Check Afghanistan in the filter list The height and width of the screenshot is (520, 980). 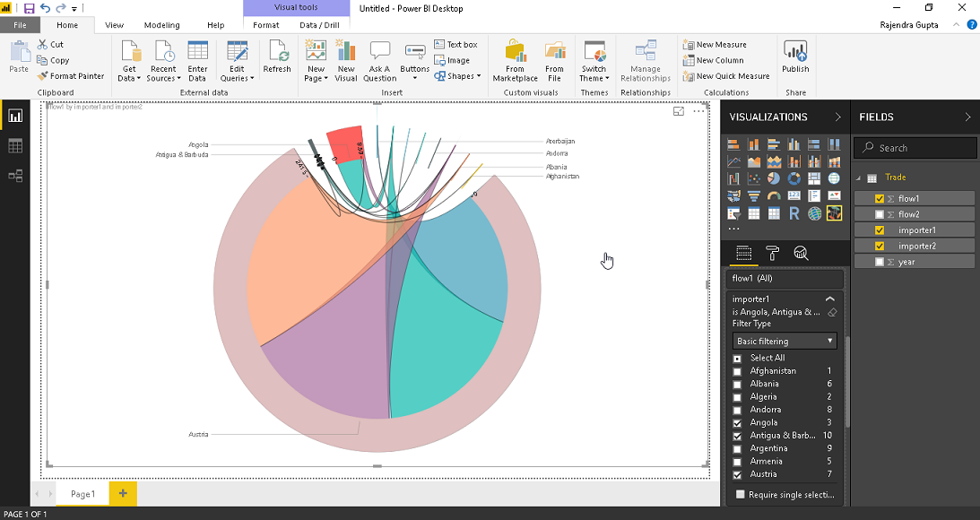738,371
